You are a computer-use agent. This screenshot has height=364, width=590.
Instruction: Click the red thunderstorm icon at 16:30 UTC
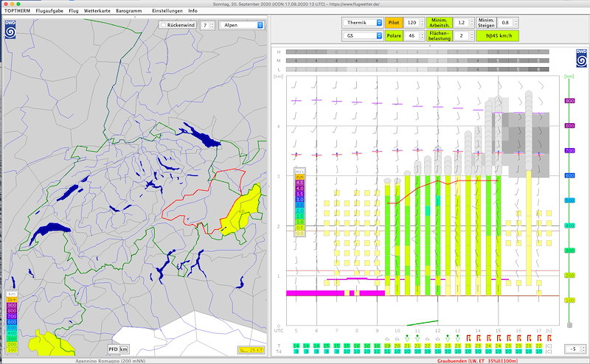click(x=530, y=338)
